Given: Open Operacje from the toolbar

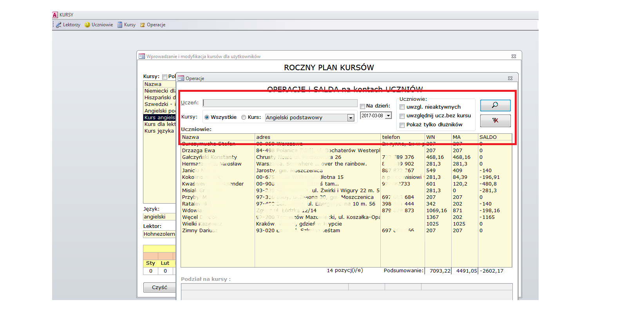Looking at the screenshot, I should pos(153,25).
